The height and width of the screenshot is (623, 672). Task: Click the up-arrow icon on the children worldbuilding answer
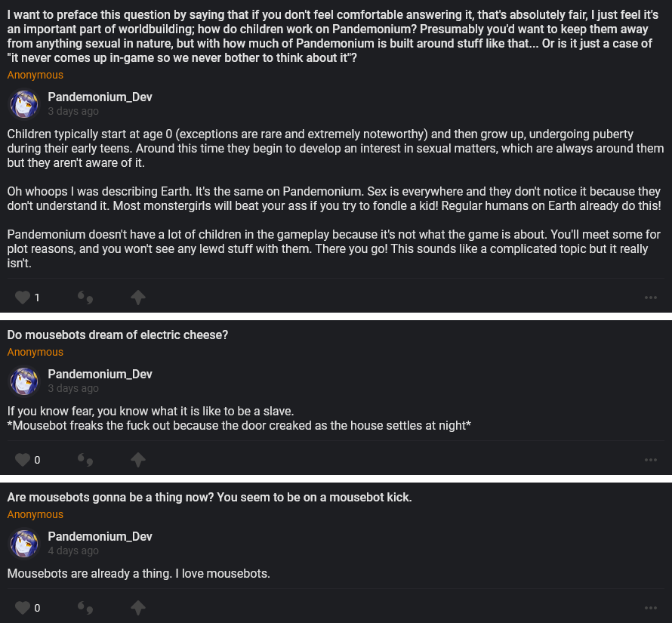137,298
